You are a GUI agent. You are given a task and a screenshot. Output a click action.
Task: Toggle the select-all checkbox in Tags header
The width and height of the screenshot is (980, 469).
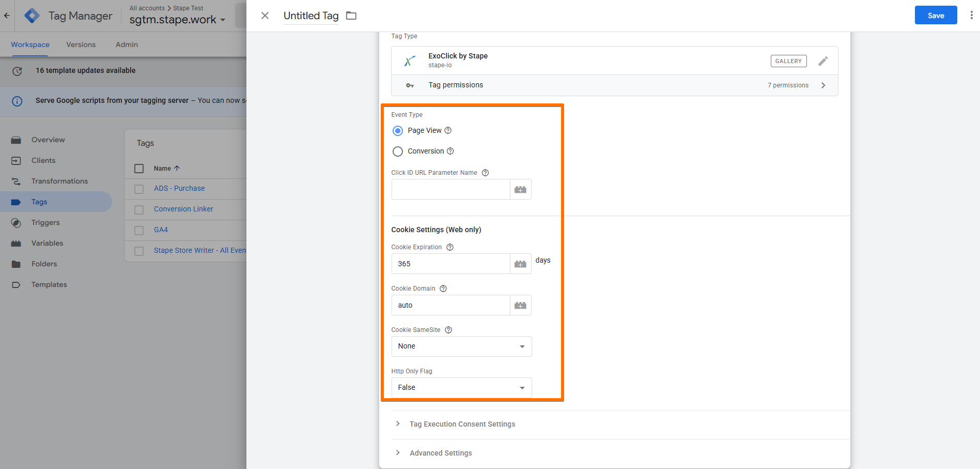click(139, 169)
